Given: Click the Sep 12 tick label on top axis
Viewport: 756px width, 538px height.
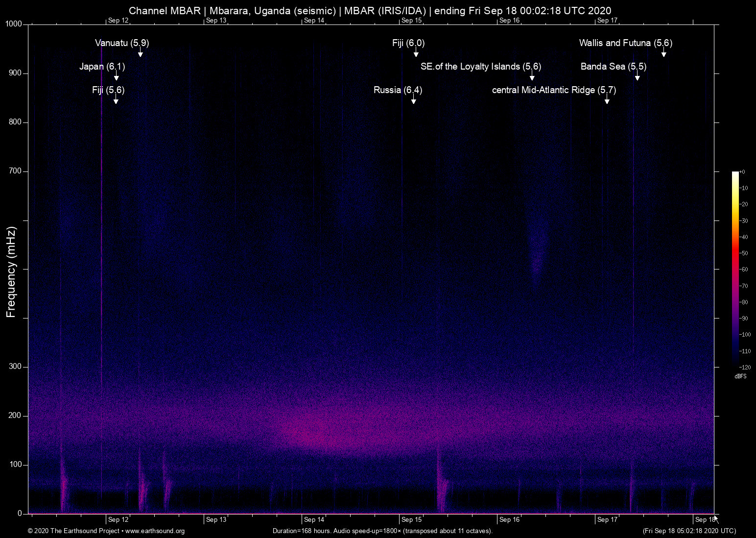Looking at the screenshot, I should point(118,21).
